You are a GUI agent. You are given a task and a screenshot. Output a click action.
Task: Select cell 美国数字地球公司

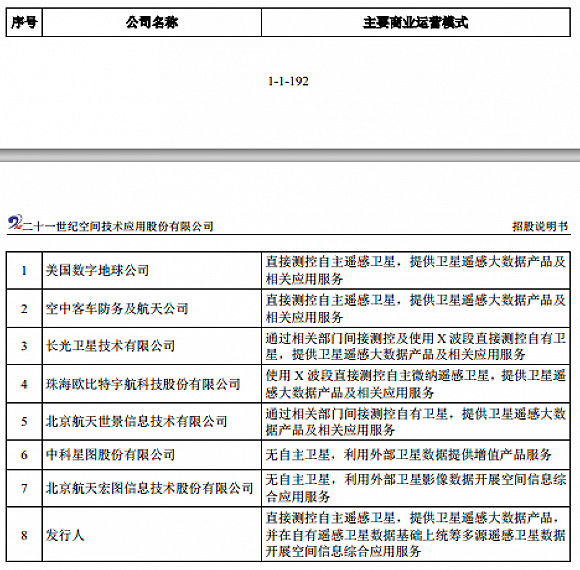(x=152, y=270)
